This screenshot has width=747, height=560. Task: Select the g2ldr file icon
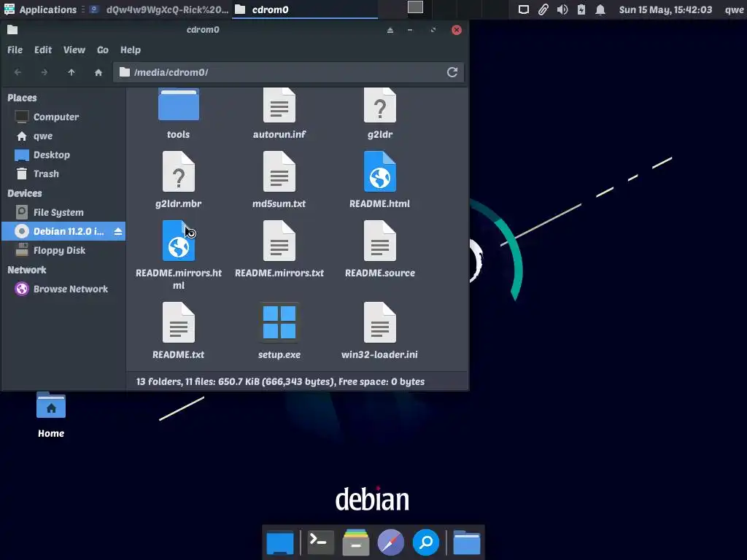[379, 105]
